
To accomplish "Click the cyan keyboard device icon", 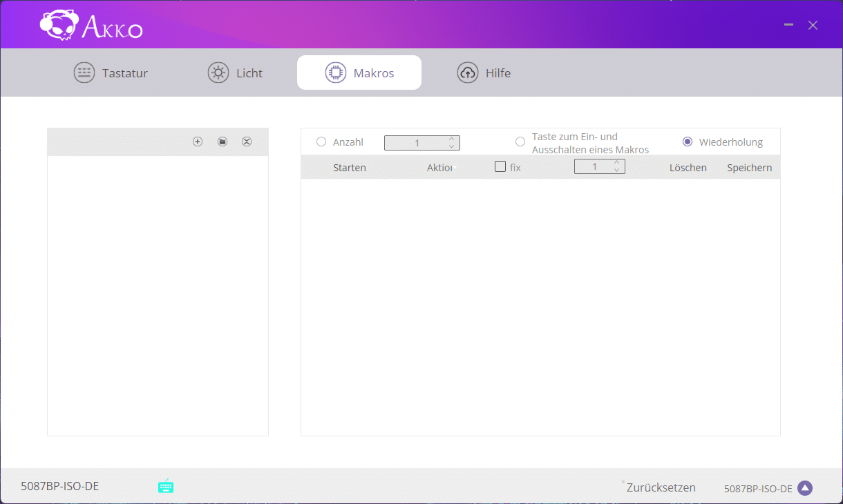I will click(166, 486).
